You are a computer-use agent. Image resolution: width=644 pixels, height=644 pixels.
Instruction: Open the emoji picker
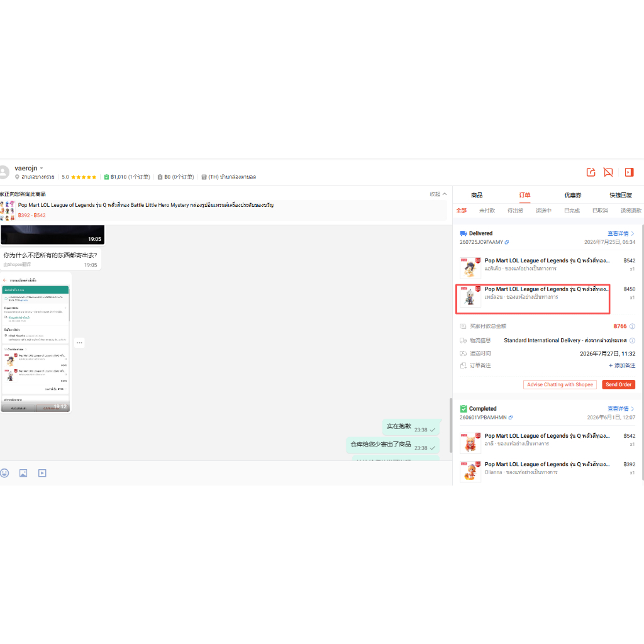pos(4,473)
